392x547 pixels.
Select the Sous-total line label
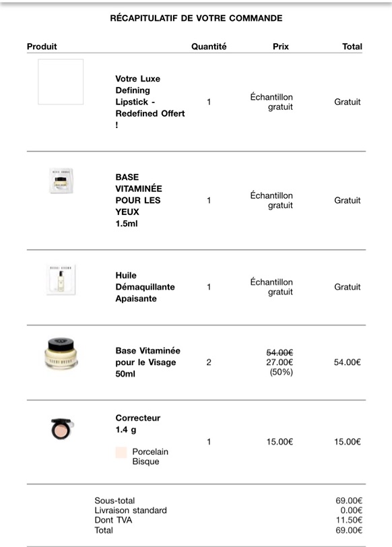115,501
